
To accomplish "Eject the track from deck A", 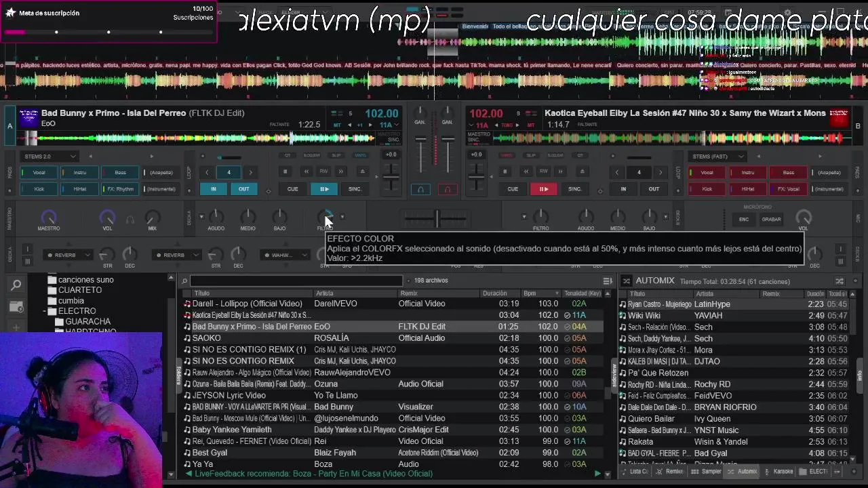I will point(362,172).
